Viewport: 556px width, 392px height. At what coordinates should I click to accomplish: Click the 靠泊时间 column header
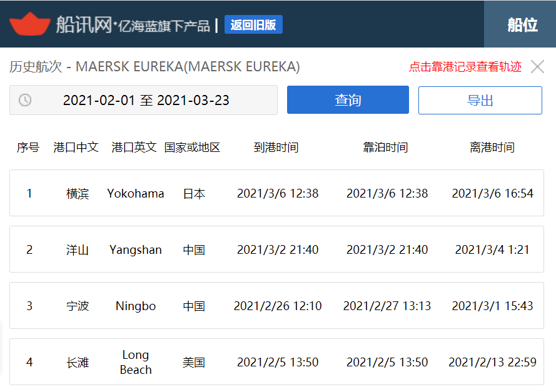pos(385,147)
